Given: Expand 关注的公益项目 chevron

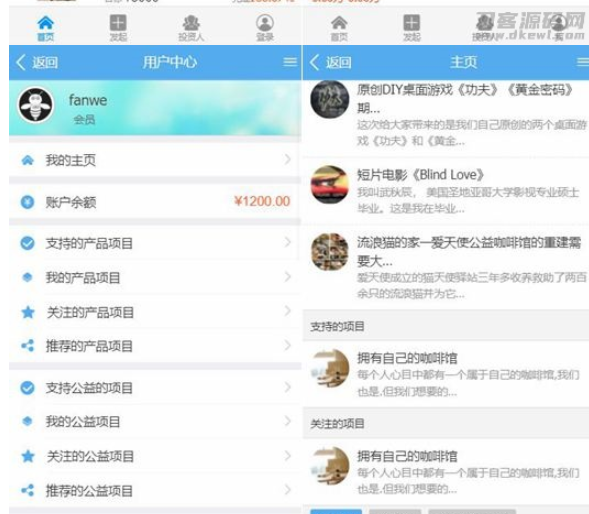Looking at the screenshot, I should coord(288,456).
